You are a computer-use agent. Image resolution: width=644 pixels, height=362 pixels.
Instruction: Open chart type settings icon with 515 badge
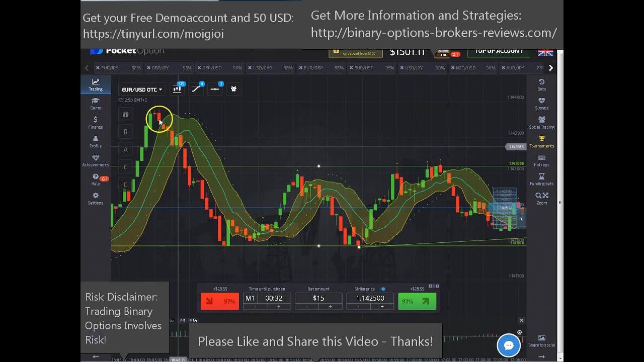click(x=177, y=89)
